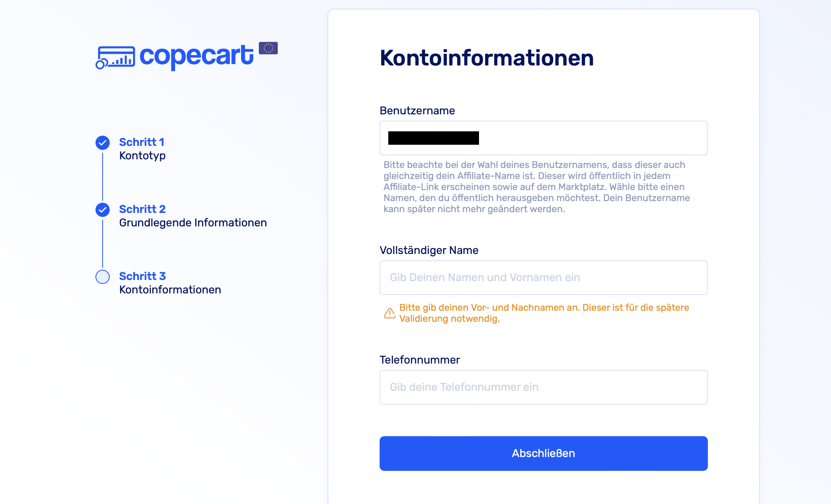
Task: Click the Schritt 2 checkmark circle
Action: point(103,210)
